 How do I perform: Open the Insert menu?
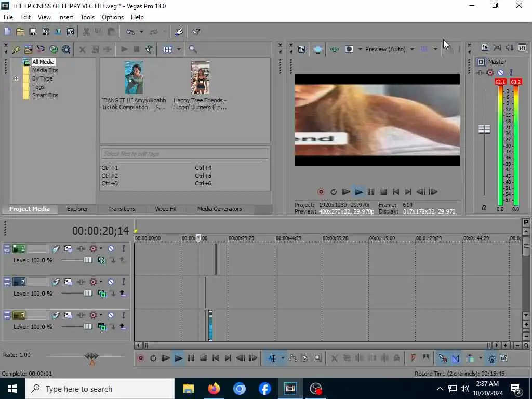click(x=65, y=17)
